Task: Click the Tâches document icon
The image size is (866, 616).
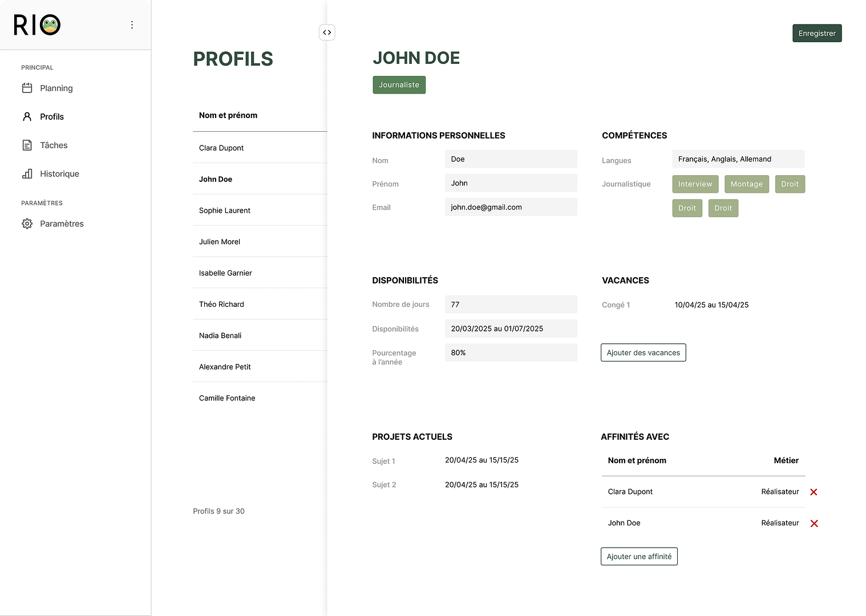Action: tap(27, 145)
